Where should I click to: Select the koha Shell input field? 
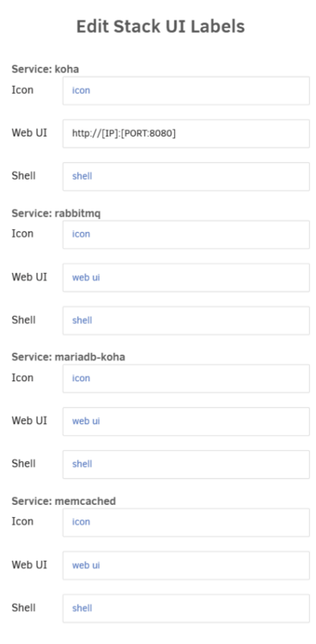tap(186, 177)
